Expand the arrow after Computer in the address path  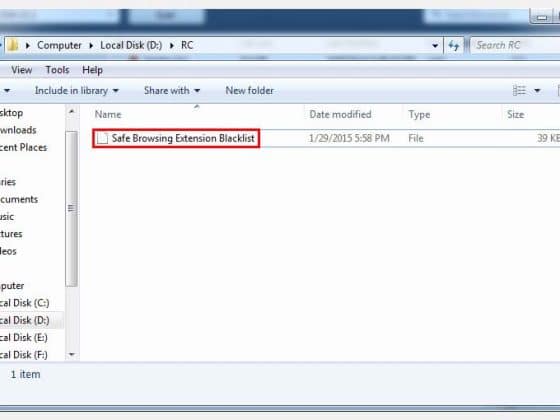coord(91,46)
